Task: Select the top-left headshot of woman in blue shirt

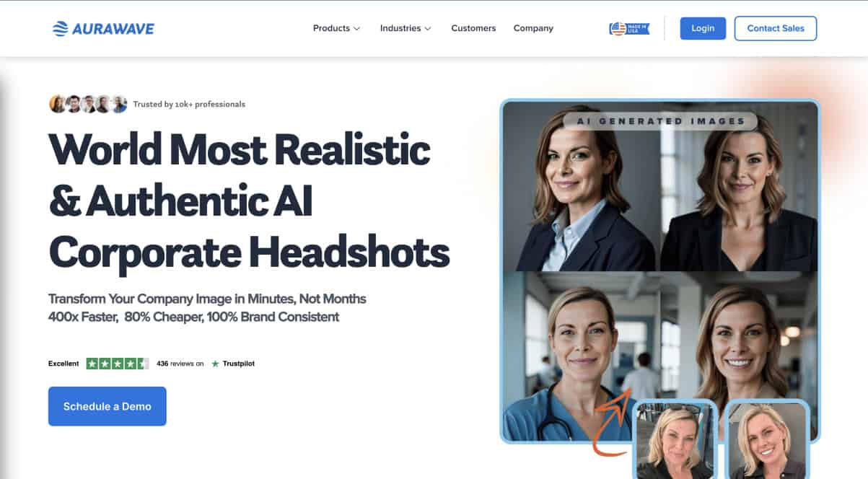Action: click(x=581, y=188)
